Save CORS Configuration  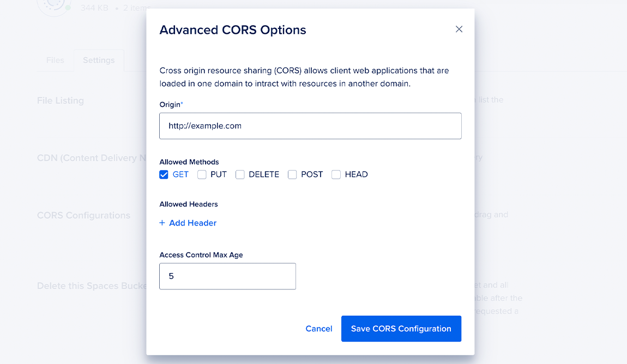[401, 329]
